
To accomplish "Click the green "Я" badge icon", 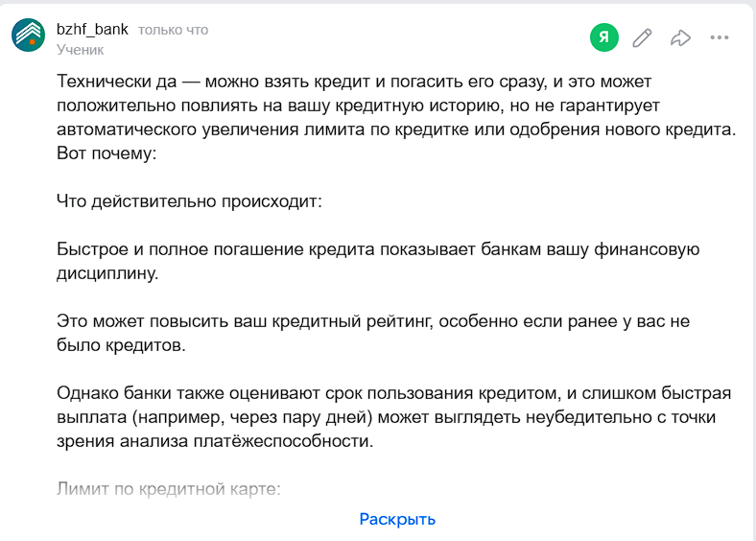I will [x=603, y=37].
